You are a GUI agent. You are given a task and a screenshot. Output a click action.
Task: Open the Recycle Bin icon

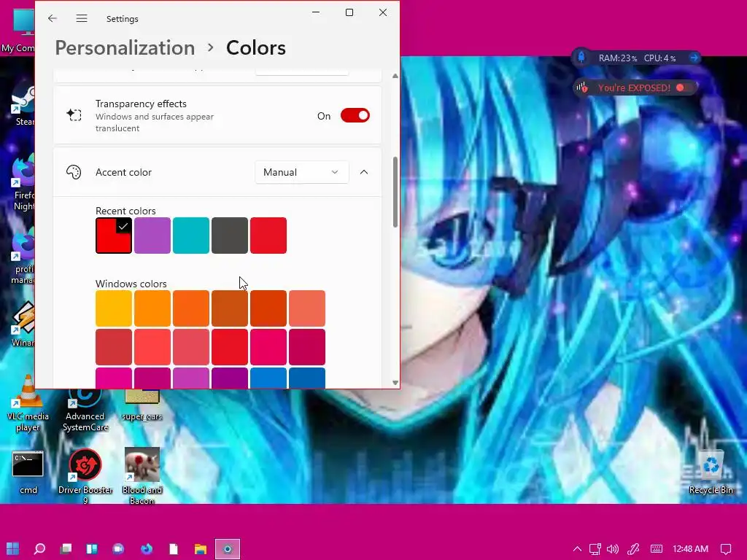tap(711, 472)
